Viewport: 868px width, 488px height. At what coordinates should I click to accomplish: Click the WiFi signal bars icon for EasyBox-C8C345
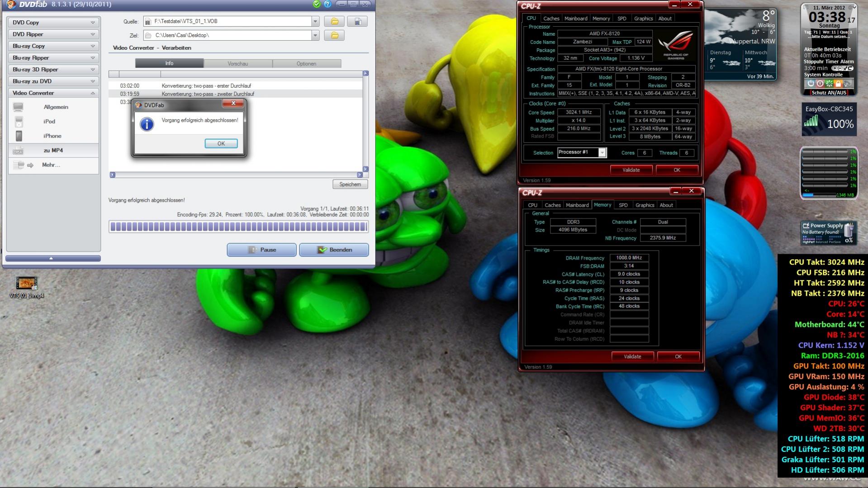tap(811, 121)
